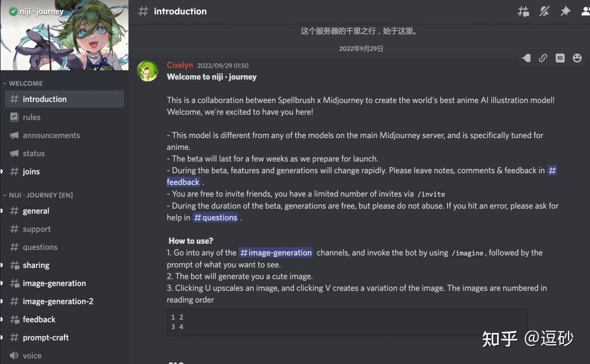Click the Cixelyn username
590x364 pixels.
(180, 65)
